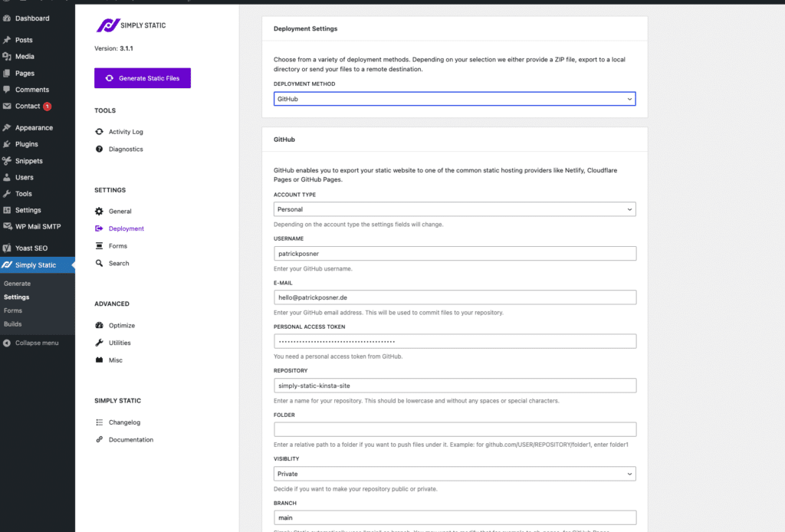Click the Misc briefcase icon
Viewport: 785px width, 532px height.
click(x=99, y=360)
